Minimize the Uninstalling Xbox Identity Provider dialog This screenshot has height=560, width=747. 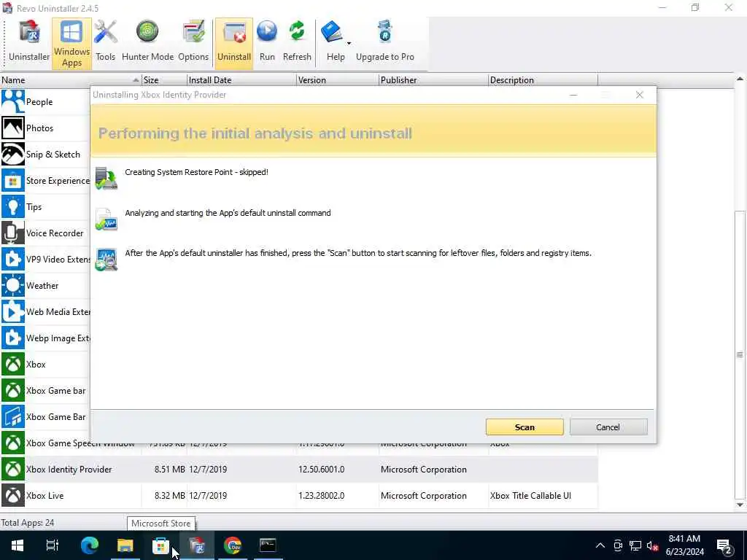coord(573,95)
